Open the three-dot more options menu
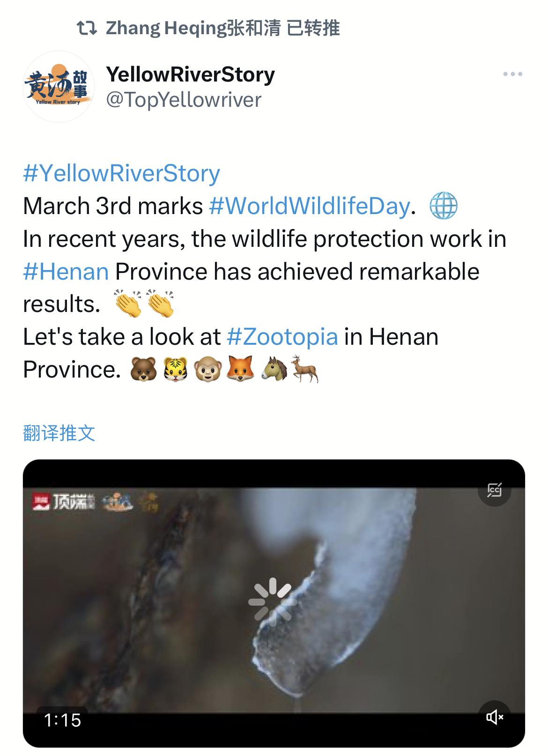Screen dimensions: 548x756 click(512, 74)
